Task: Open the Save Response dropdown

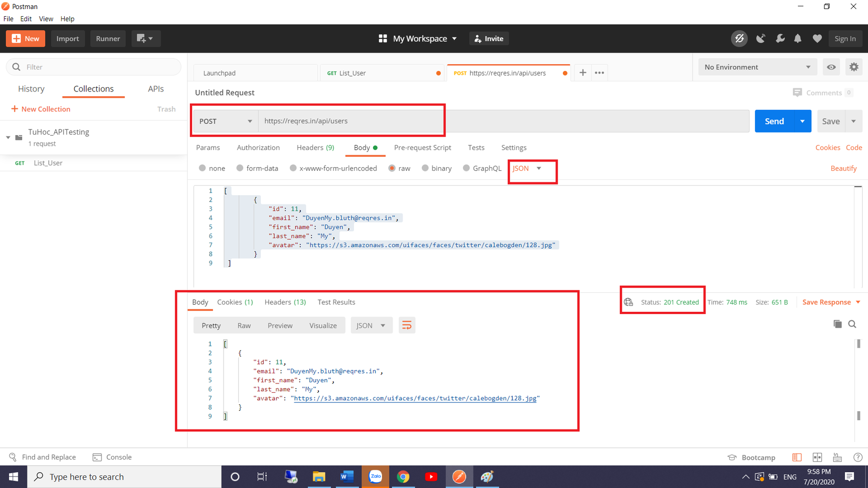Action: tap(831, 302)
